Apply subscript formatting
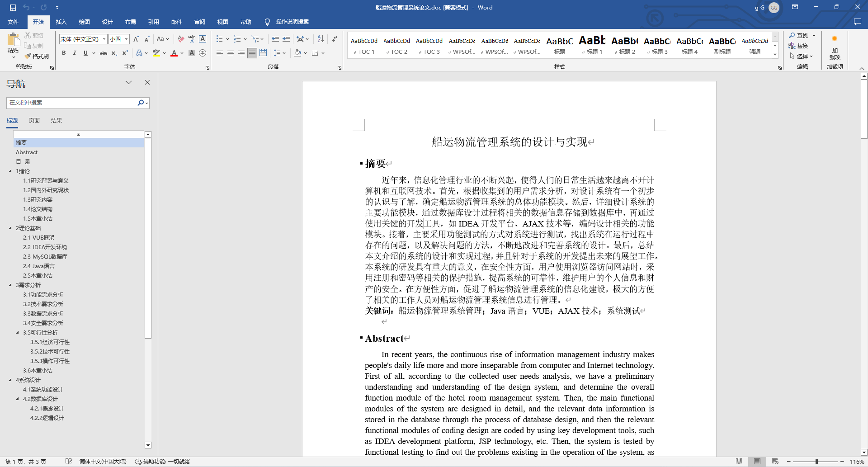The width and height of the screenshot is (868, 467). pyautogui.click(x=114, y=53)
